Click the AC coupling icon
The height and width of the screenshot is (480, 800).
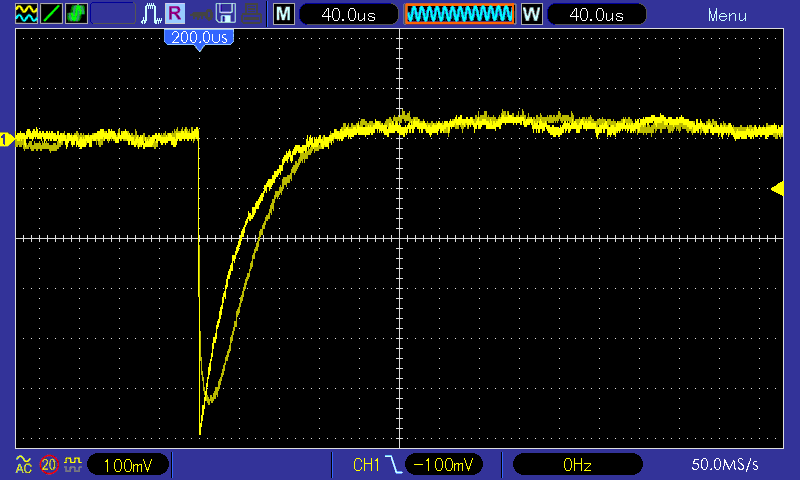point(23,464)
